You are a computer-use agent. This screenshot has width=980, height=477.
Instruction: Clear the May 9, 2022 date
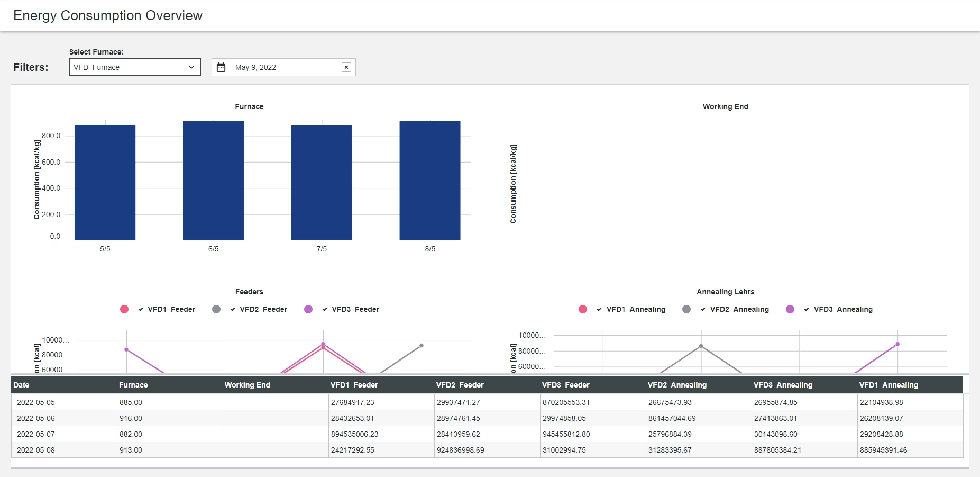pos(346,67)
